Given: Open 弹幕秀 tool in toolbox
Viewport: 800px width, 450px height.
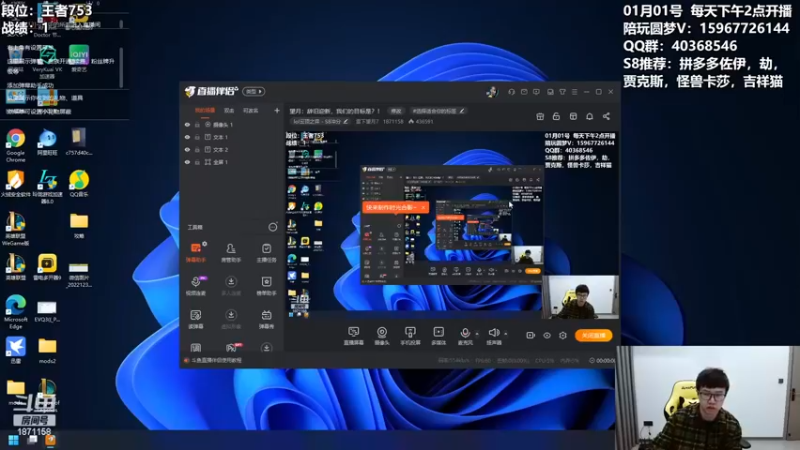Looking at the screenshot, I should pyautogui.click(x=266, y=319).
